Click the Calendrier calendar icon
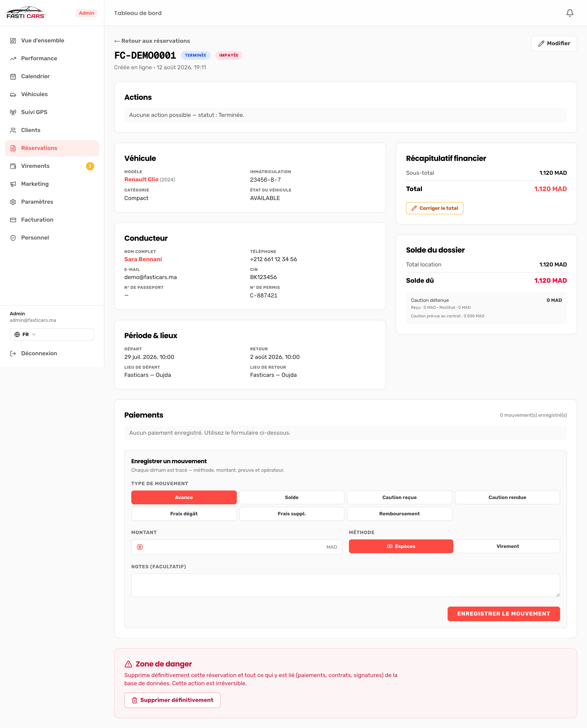This screenshot has width=587, height=728. pyautogui.click(x=13, y=76)
